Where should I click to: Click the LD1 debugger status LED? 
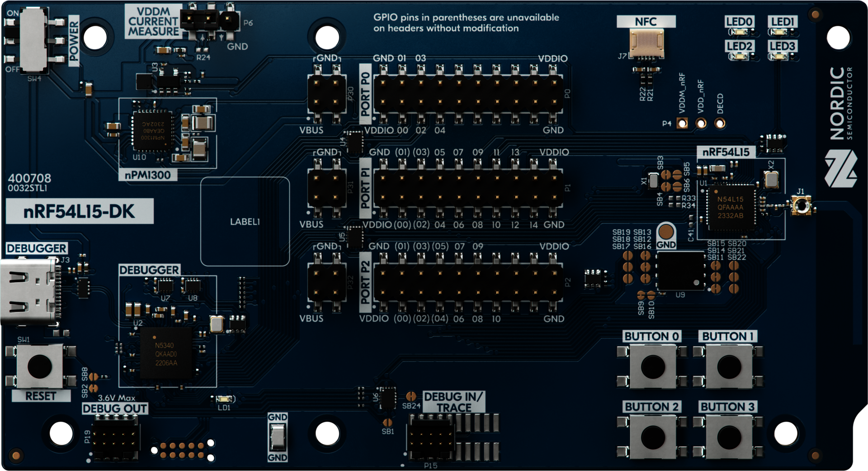click(x=224, y=399)
